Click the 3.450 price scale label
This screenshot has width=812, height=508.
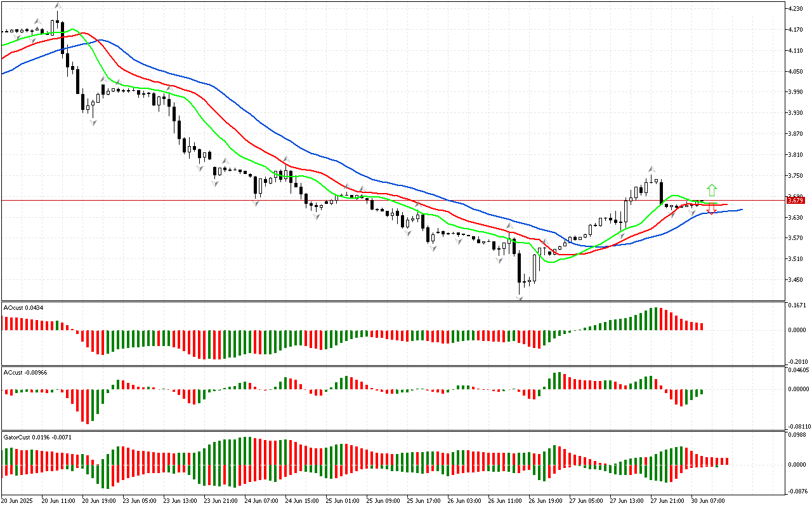coord(796,279)
